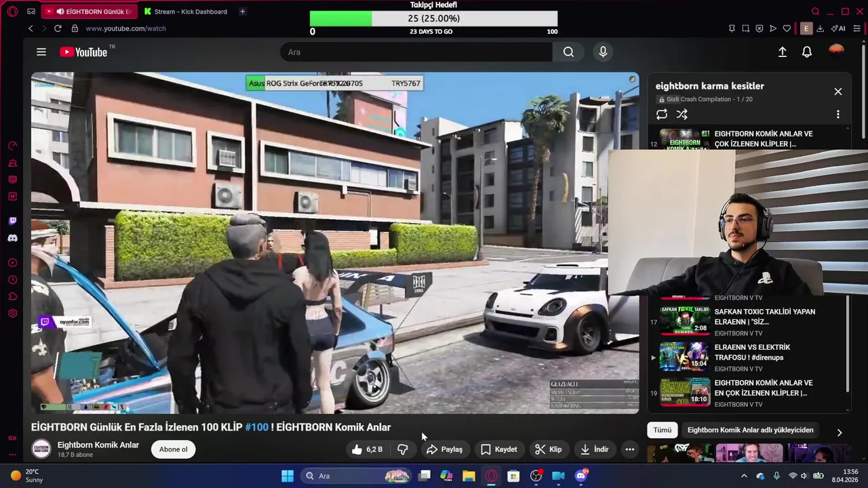Create a clip with Klip button
This screenshot has height=488, width=868.
tap(548, 449)
